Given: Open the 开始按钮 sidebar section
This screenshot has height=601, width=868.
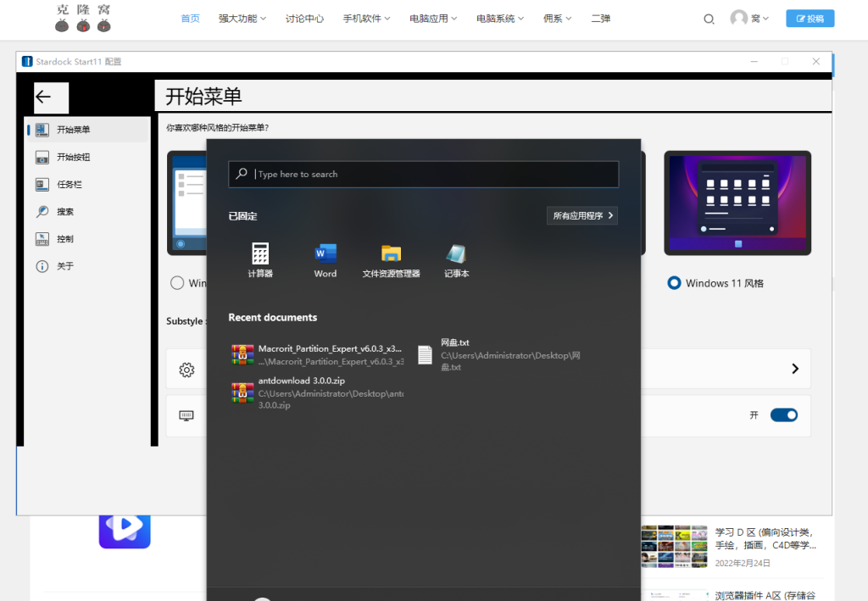Looking at the screenshot, I should point(87,157).
